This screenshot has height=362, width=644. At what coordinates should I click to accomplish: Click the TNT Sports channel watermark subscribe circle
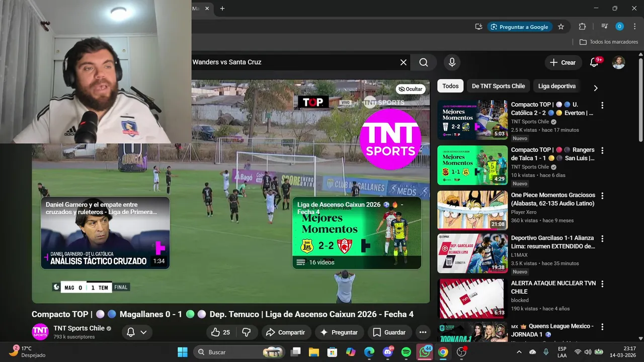click(x=390, y=138)
